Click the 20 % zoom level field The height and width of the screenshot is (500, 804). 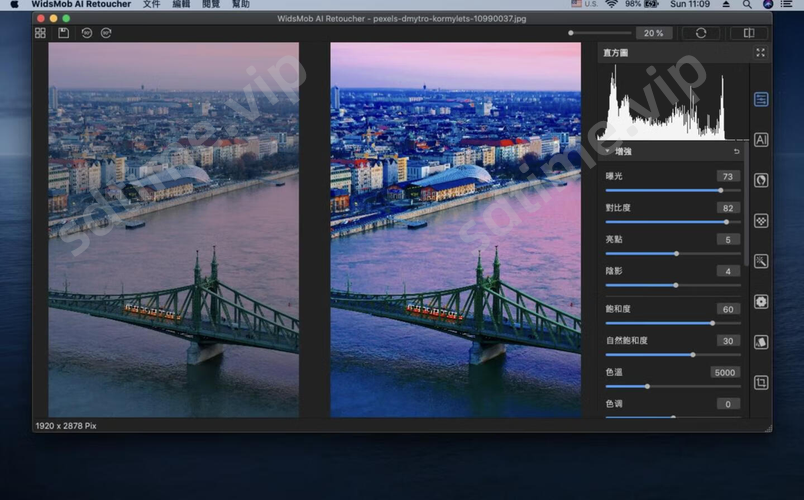pyautogui.click(x=654, y=33)
